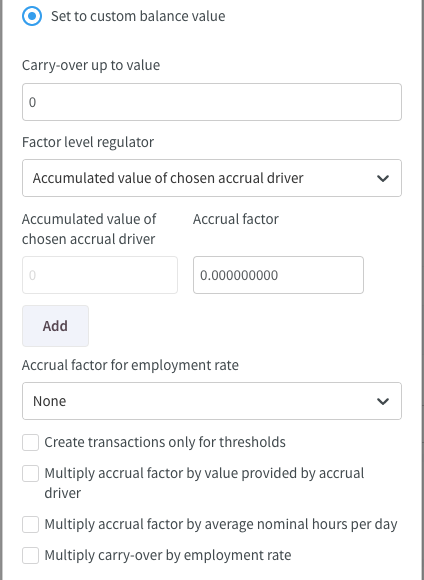Click the 'Accrual factor' label above the field
The height and width of the screenshot is (580, 424).
(236, 219)
